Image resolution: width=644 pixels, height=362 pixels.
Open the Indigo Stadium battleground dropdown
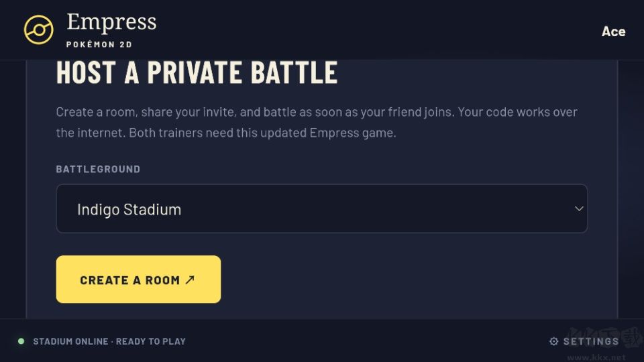pyautogui.click(x=321, y=208)
